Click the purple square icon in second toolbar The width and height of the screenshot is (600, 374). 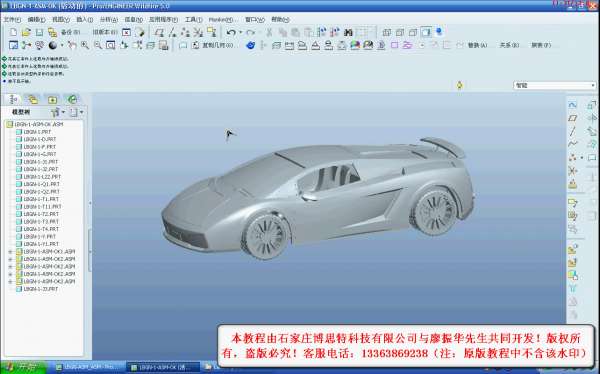[x=394, y=45]
